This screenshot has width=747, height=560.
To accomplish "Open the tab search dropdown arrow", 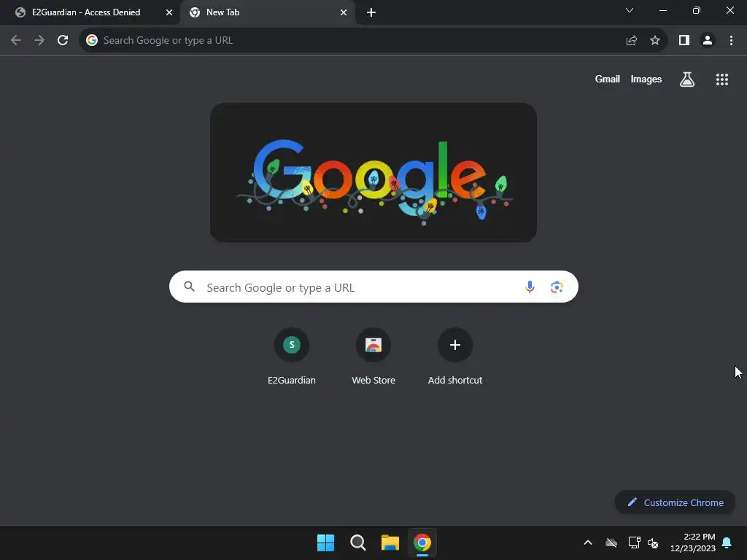I will click(630, 10).
